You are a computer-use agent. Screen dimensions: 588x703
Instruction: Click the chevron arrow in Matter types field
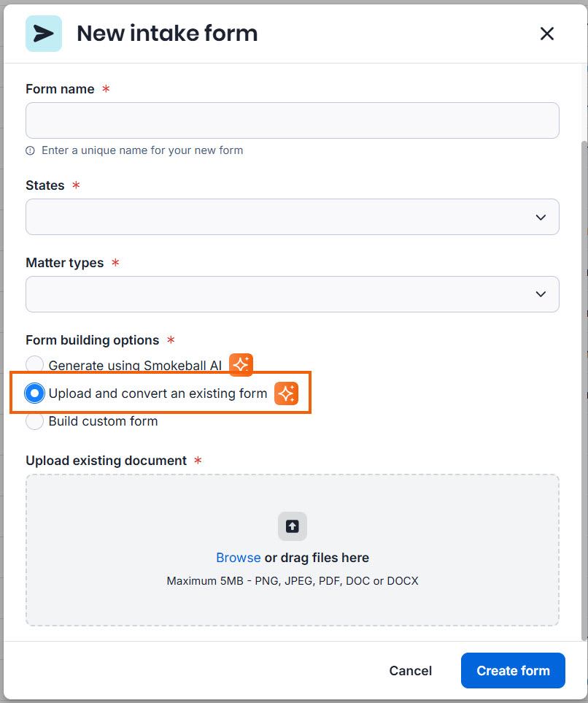click(x=541, y=294)
